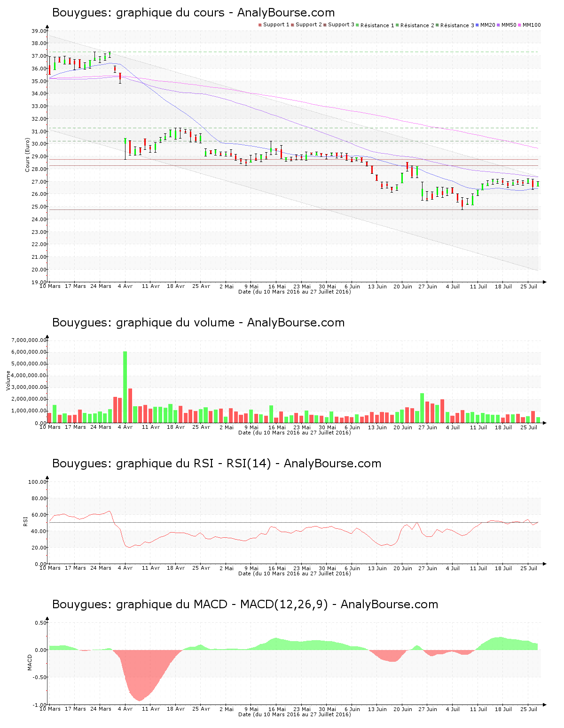Click the 'RSI' vertical axis title
The width and height of the screenshot is (564, 728).
coord(25,521)
